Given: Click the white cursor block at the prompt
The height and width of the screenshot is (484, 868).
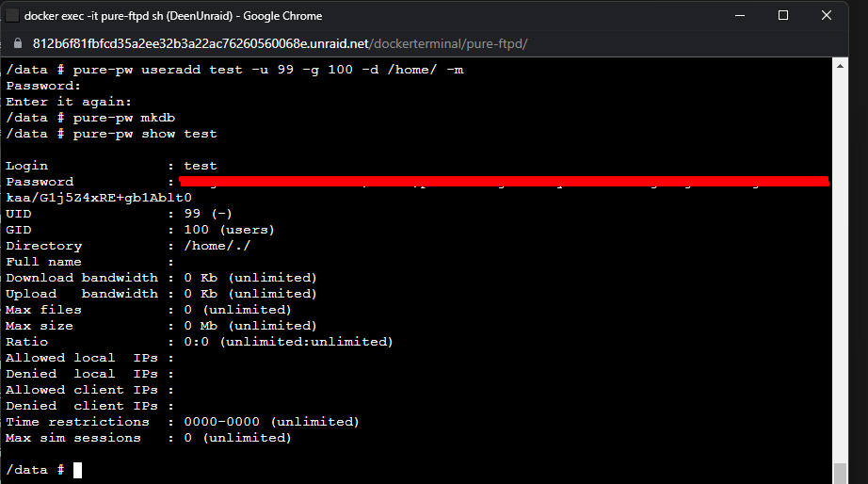Looking at the screenshot, I should [x=77, y=470].
